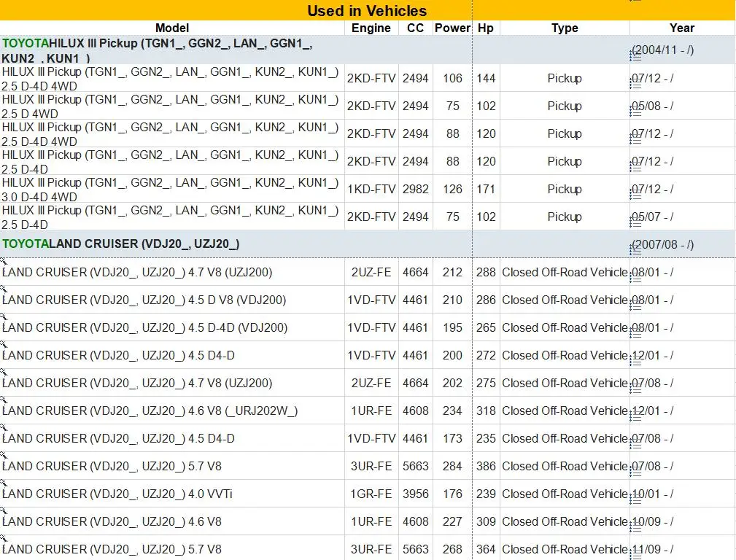The image size is (736, 560).
Task: Click LAND CRUISER 4.5 D V8 (VDJ200) model cell
Action: pos(172,300)
